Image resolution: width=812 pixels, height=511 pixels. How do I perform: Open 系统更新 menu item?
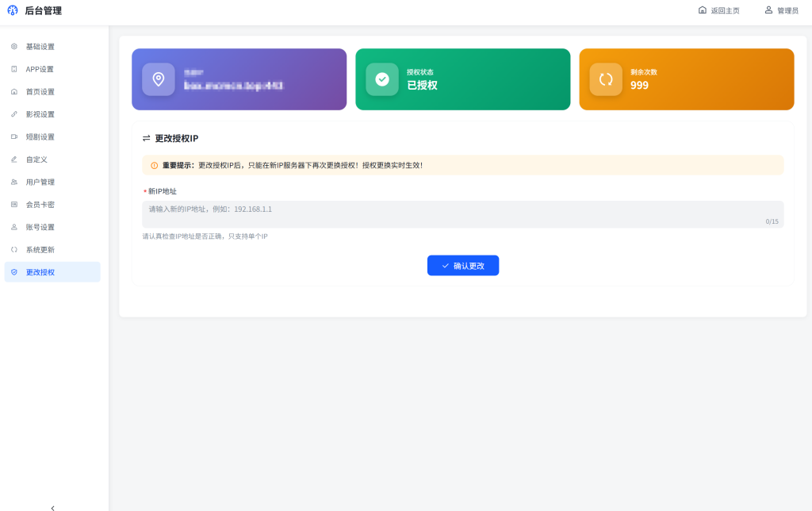(x=52, y=250)
